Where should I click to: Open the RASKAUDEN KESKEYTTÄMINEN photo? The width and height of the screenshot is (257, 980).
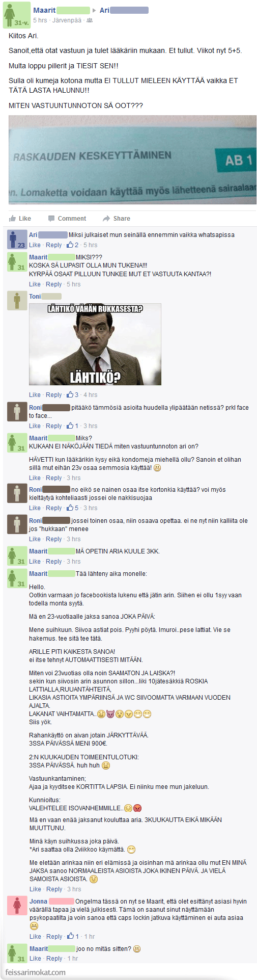coord(132,160)
